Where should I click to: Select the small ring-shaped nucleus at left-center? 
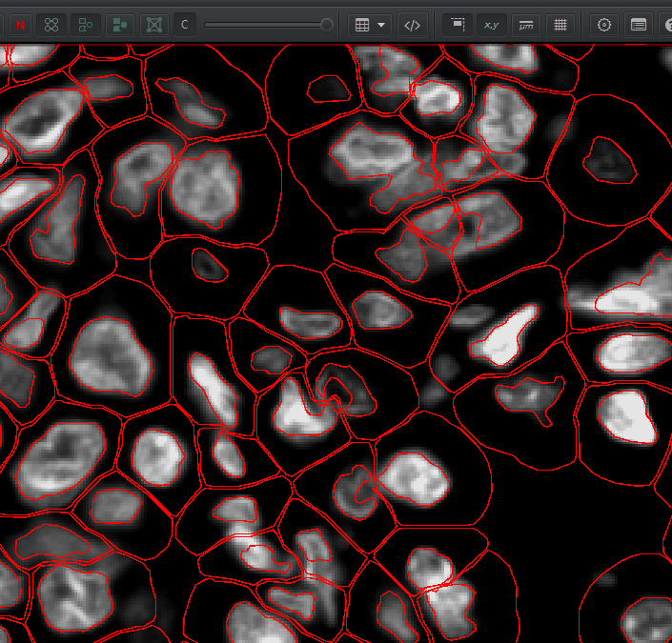pos(209,264)
